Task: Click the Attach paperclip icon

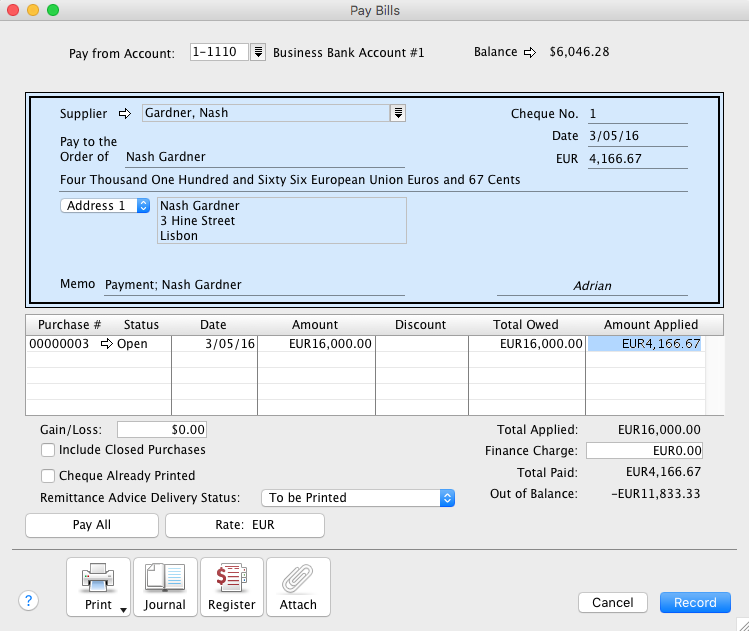Action: click(298, 586)
